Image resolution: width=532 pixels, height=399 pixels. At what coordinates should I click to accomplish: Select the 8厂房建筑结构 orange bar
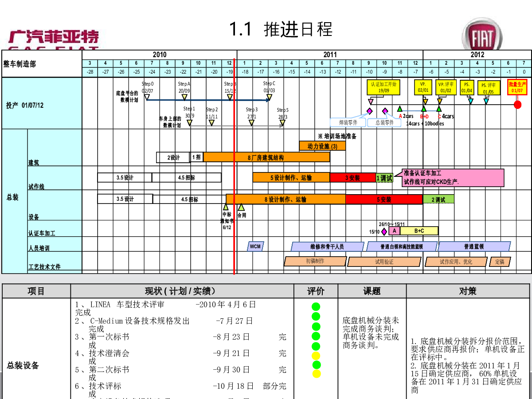[266, 157]
